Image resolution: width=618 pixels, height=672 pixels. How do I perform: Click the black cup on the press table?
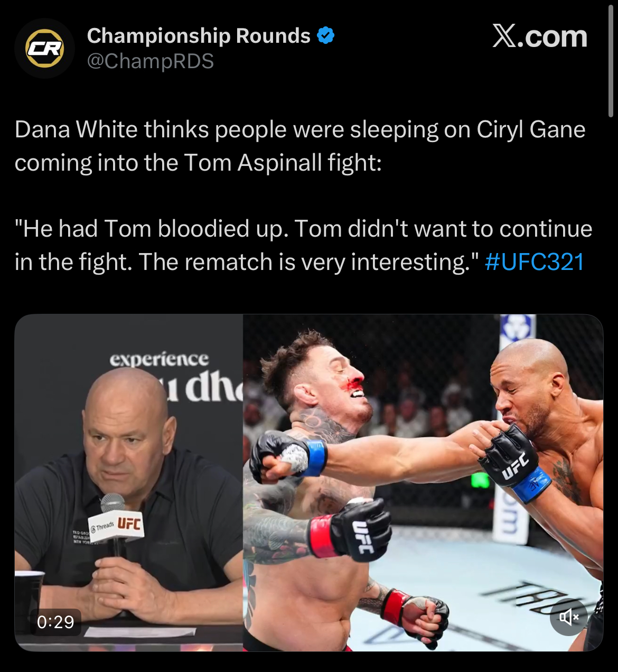pyautogui.click(x=29, y=596)
